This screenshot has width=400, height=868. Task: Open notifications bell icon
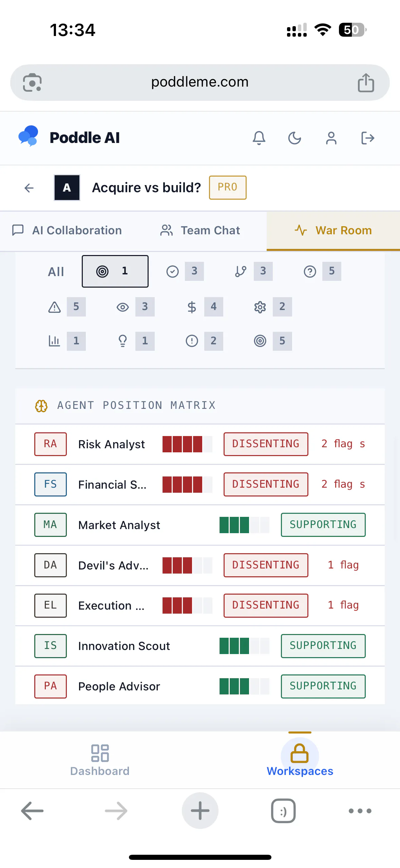coord(259,138)
